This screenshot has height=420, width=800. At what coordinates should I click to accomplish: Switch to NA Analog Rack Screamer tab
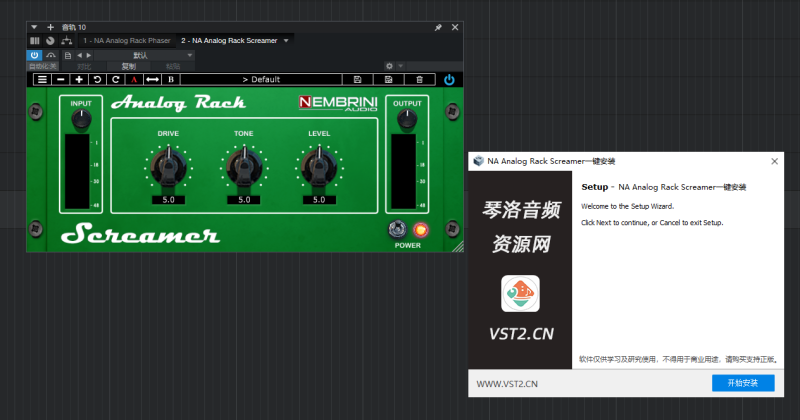click(229, 40)
